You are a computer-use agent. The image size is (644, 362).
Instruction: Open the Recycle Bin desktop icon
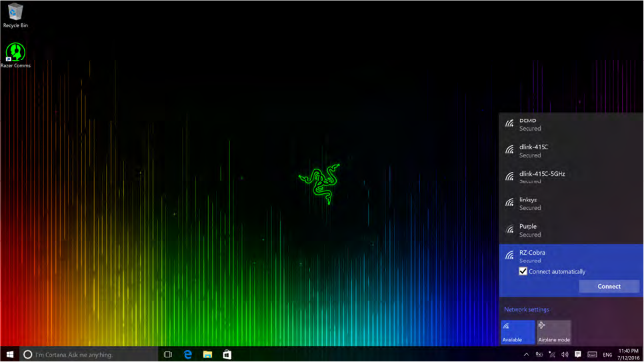(15, 15)
